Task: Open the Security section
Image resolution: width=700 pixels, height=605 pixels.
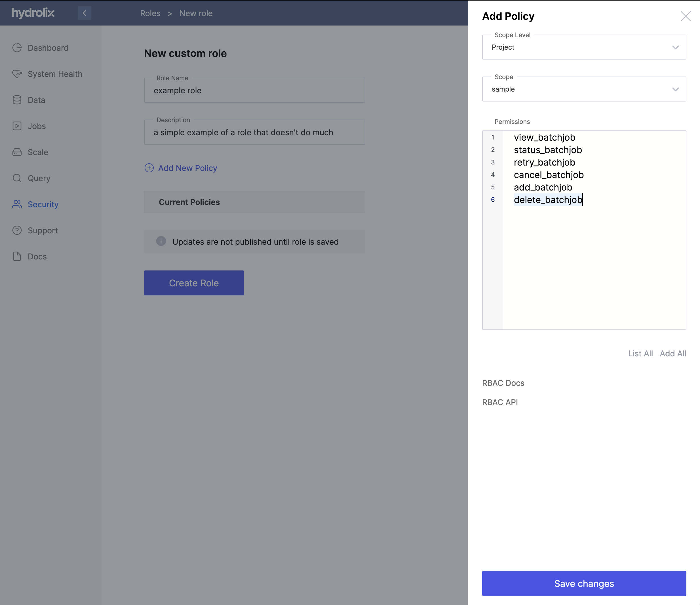Action: (x=17, y=204)
